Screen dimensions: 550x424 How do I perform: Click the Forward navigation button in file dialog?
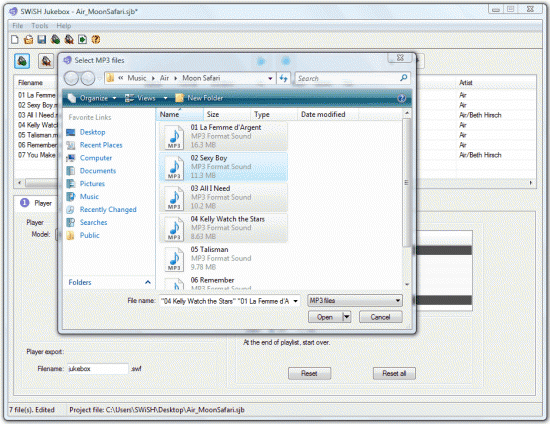88,78
